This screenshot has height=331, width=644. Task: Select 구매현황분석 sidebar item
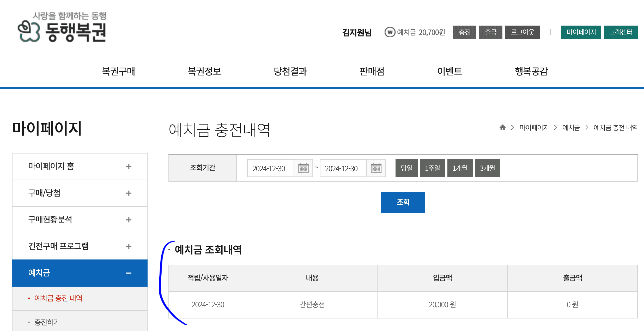[x=80, y=220]
